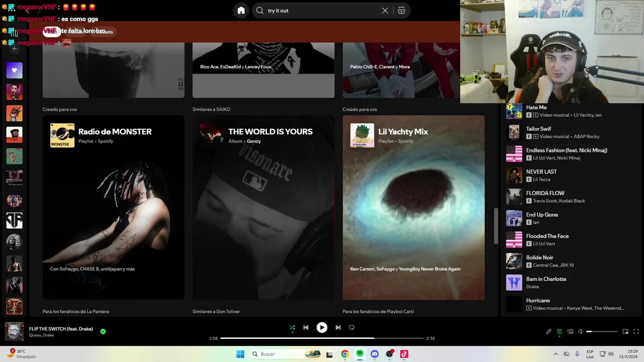Toggle saved checkmark for FLIP THE SWITCH
This screenshot has height=362, width=644.
click(103, 331)
